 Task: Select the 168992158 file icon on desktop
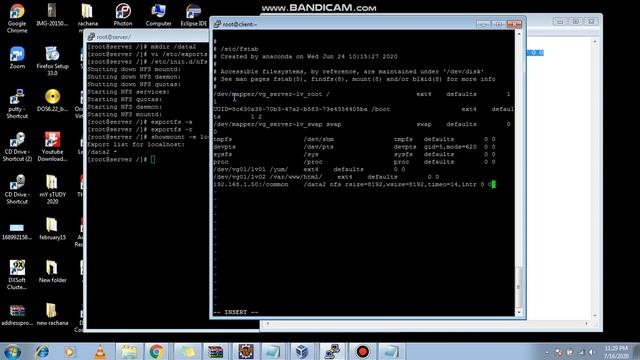pyautogui.click(x=17, y=231)
